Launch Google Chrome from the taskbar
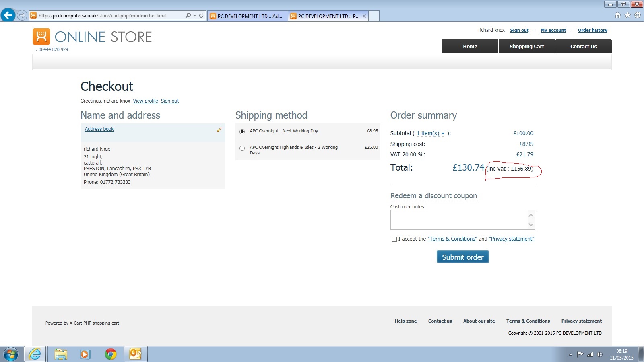 click(x=110, y=354)
